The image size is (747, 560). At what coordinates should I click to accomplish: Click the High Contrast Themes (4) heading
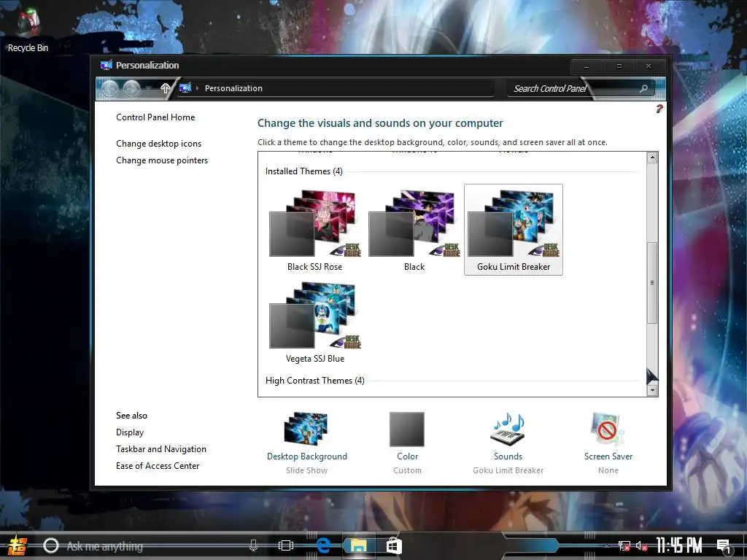click(315, 381)
